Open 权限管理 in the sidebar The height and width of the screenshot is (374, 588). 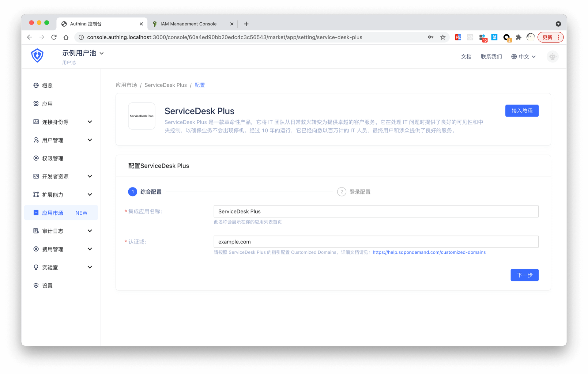[52, 158]
